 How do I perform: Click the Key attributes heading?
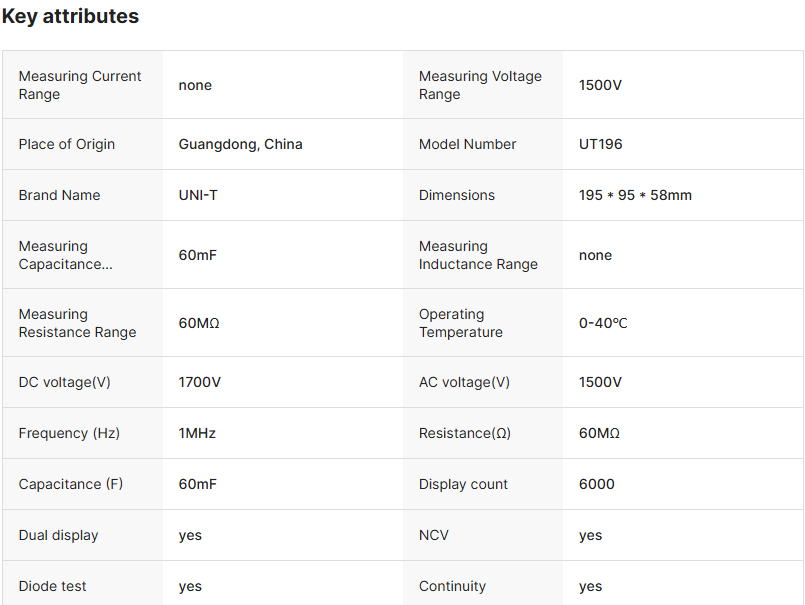pos(71,17)
